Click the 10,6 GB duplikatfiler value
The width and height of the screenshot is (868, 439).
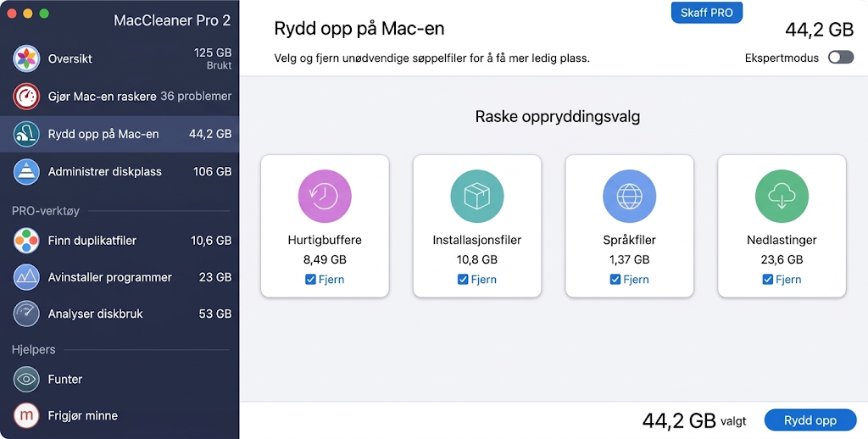[211, 240]
